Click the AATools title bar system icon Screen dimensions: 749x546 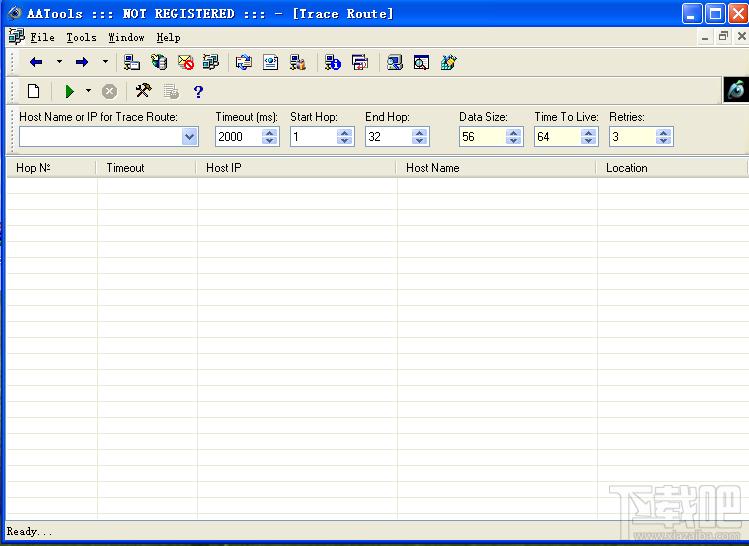coord(15,13)
